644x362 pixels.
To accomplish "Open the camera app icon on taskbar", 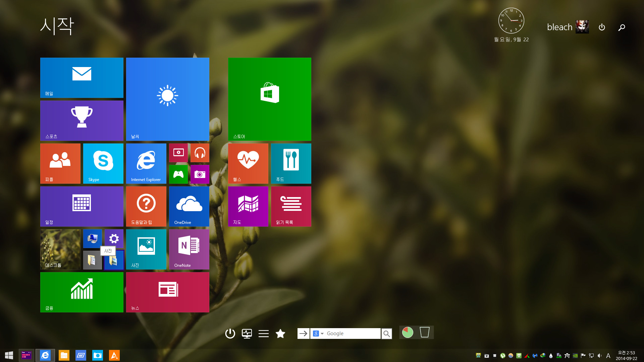I will point(98,355).
